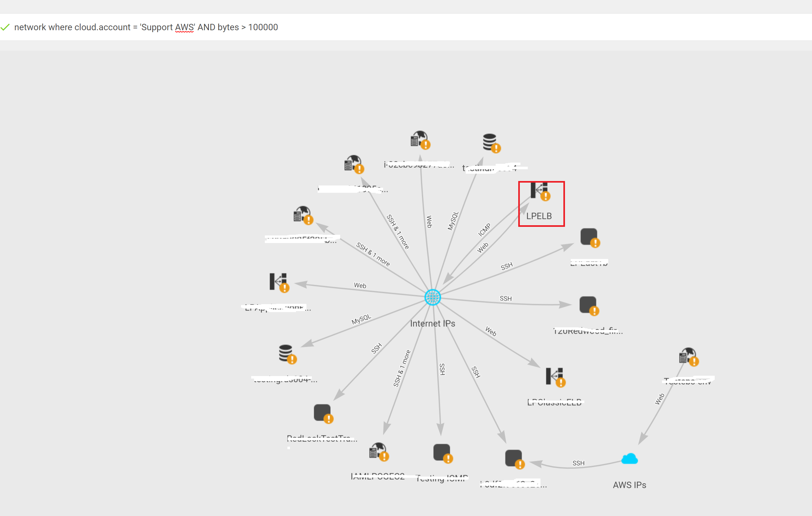Click the LPClassicELB load balancer icon
The height and width of the screenshot is (516, 812).
[x=555, y=377]
